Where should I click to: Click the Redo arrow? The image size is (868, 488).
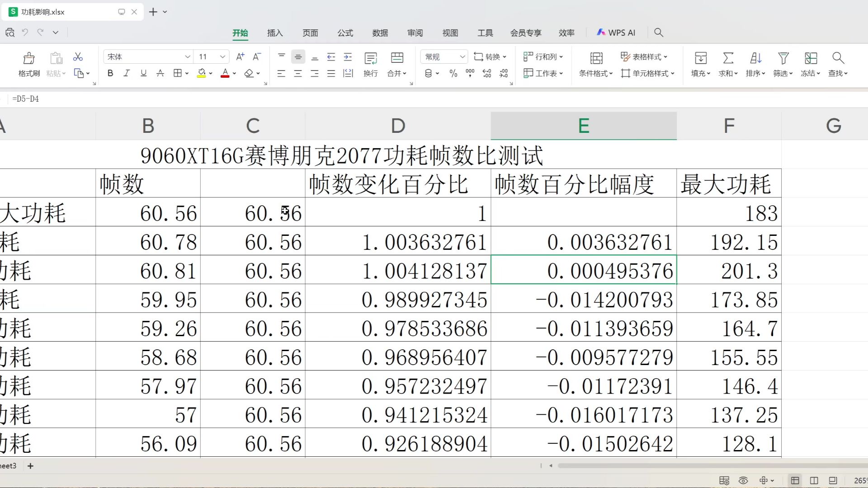point(41,32)
